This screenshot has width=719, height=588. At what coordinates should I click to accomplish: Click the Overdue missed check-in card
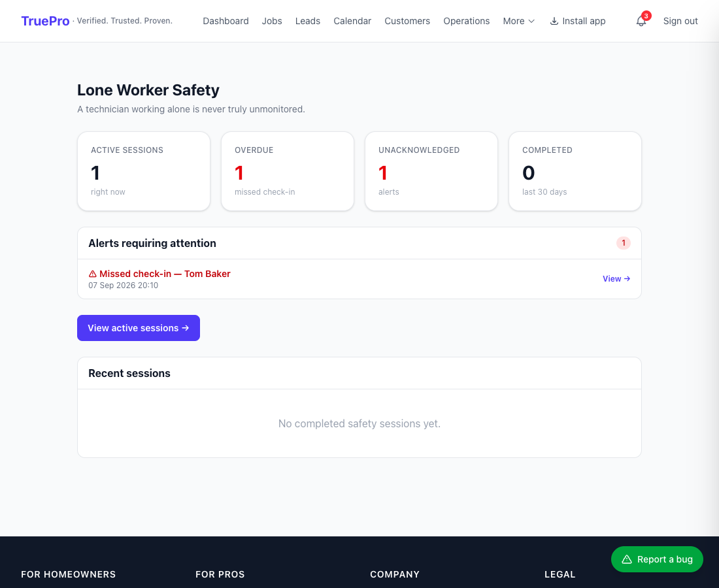point(288,171)
